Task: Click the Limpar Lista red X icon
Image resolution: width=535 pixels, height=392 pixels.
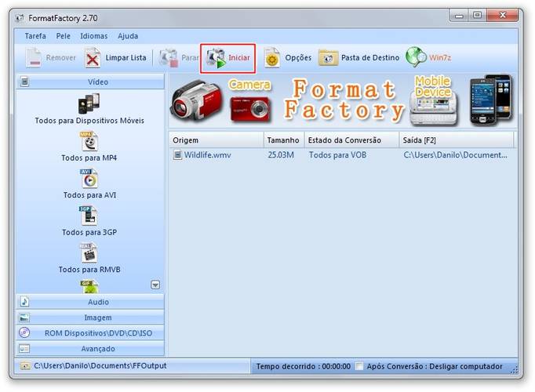Action: click(x=93, y=58)
